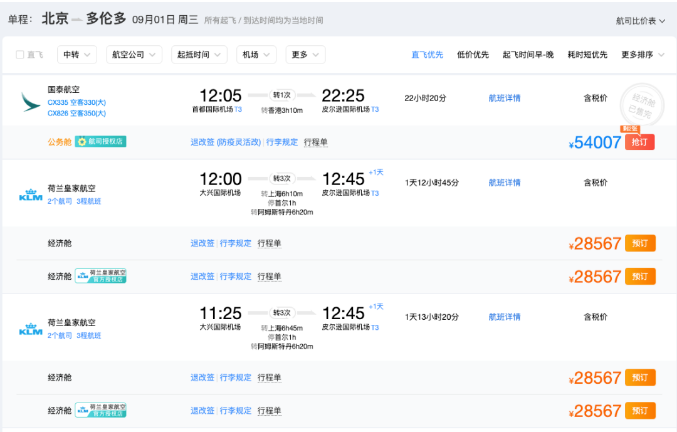This screenshot has height=432, width=677.
Task: Open 航班详情 for the Cathay Pacific flight
Action: click(504, 98)
